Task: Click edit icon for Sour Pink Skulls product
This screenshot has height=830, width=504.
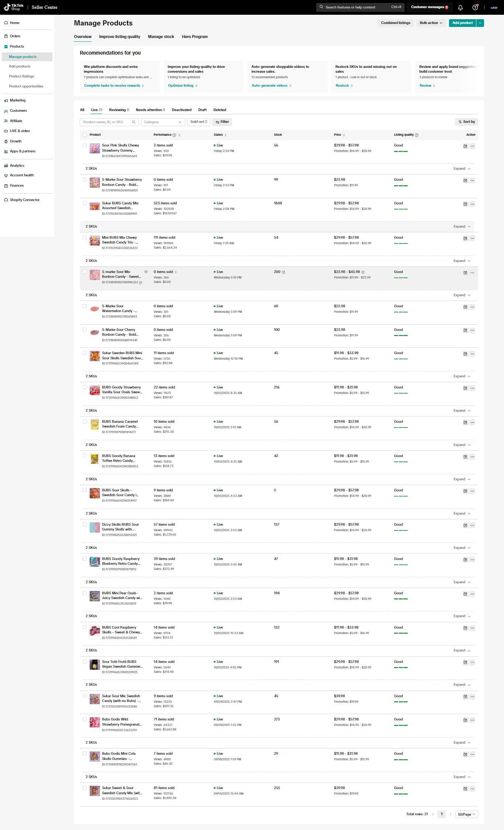Action: click(x=465, y=146)
